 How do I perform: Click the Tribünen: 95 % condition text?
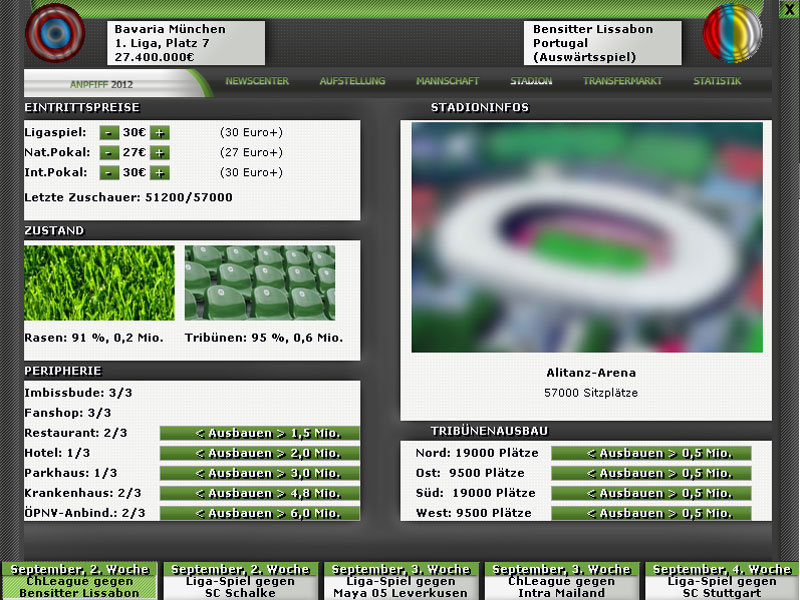pyautogui.click(x=264, y=338)
